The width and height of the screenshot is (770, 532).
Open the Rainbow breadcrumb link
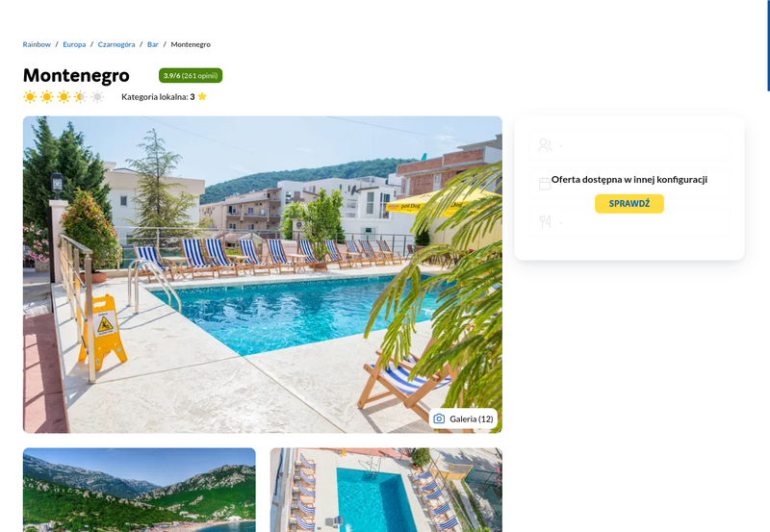point(37,44)
